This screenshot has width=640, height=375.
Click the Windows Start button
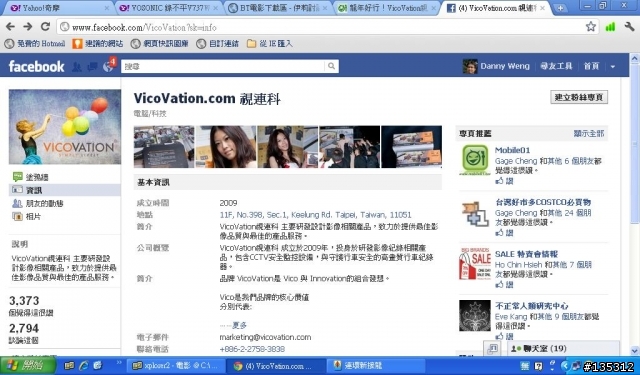coord(27,366)
